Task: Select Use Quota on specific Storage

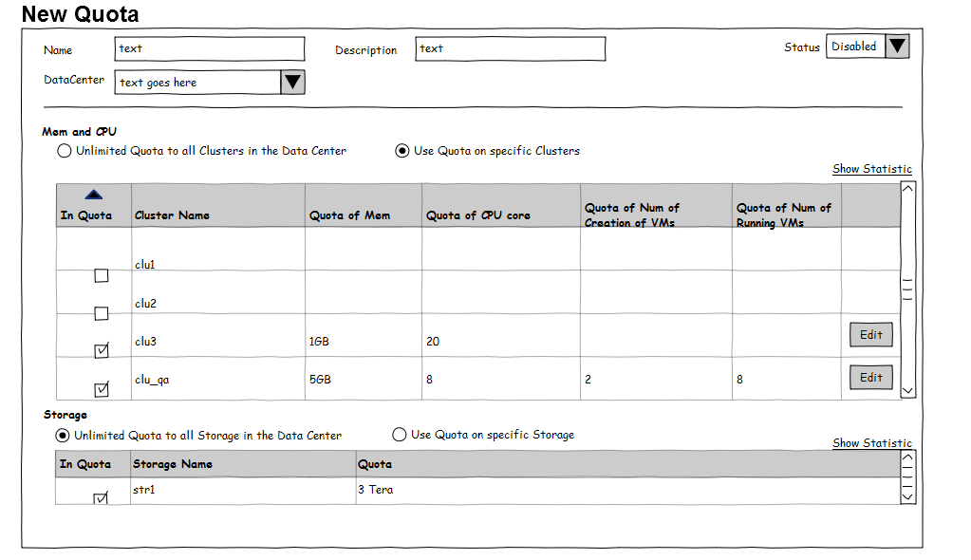Action: coord(400,435)
